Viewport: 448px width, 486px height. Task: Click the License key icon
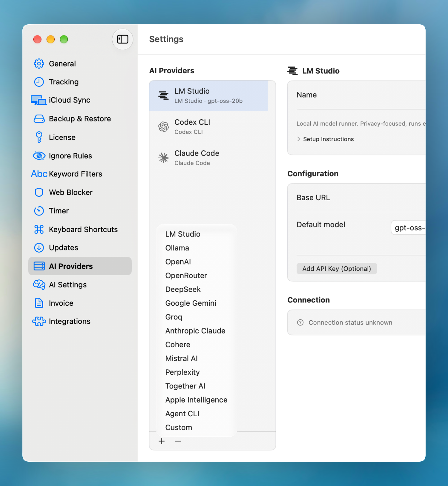tap(39, 137)
